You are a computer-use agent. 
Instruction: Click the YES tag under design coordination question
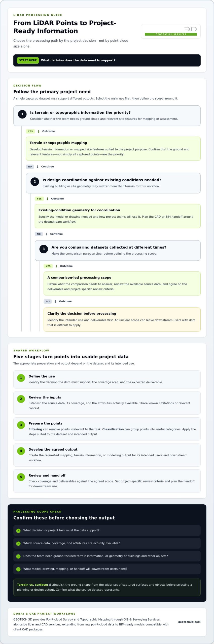pos(39,199)
